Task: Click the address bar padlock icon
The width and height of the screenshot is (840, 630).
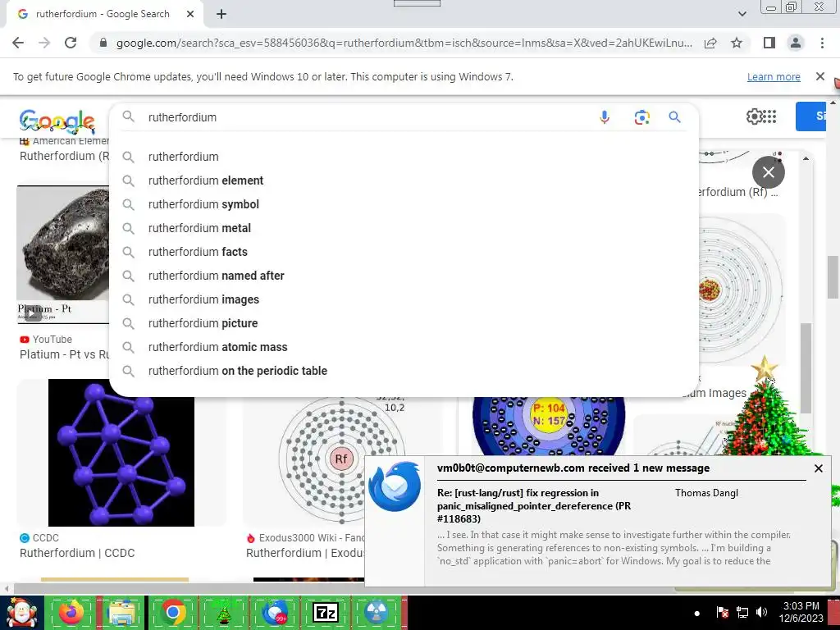Action: [103, 43]
